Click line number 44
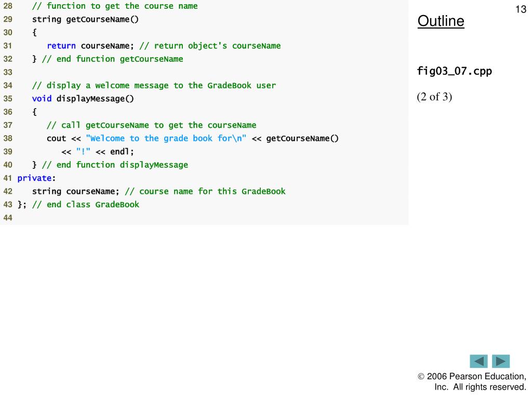The height and width of the screenshot is (399, 532). (8, 218)
